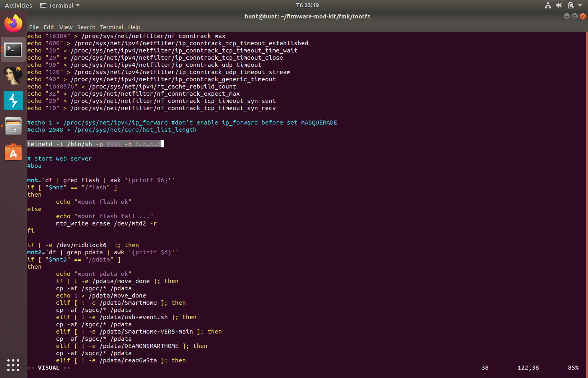Click the nf_conntrack_max echo line

pos(126,36)
